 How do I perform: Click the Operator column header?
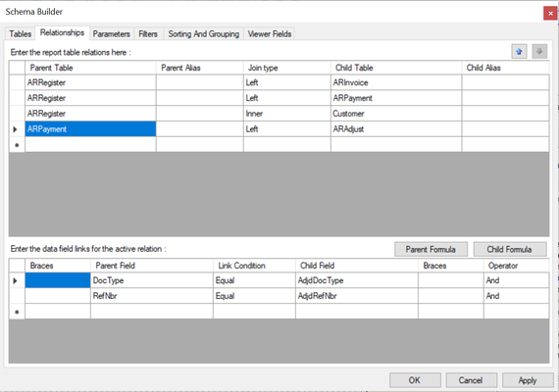(516, 266)
